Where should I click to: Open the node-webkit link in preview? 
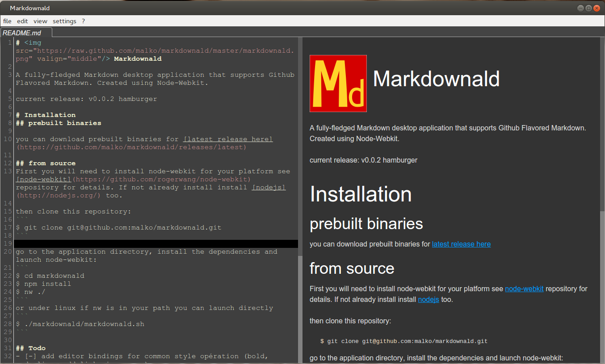tap(524, 289)
